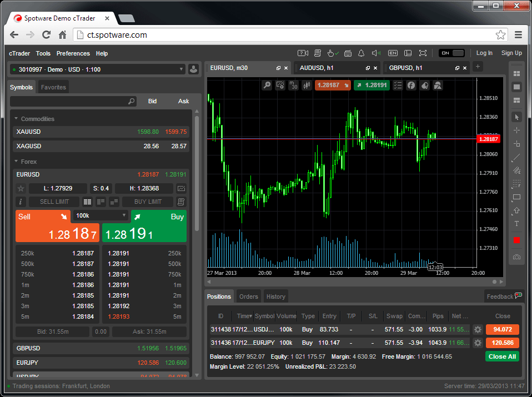532x397 pixels.
Task: Switch to Favorites tab
Action: [x=53, y=87]
